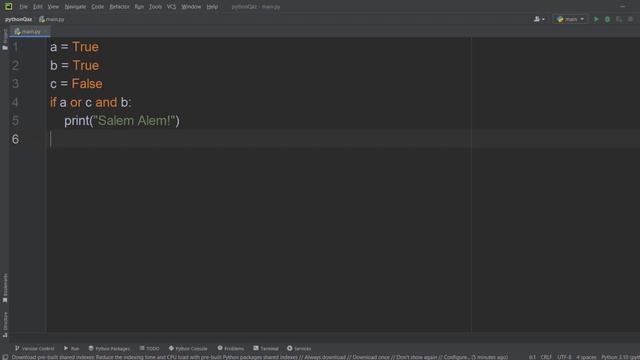Screen dimensions: 640x360
Task: Click the True value on line 1
Action: click(x=85, y=47)
